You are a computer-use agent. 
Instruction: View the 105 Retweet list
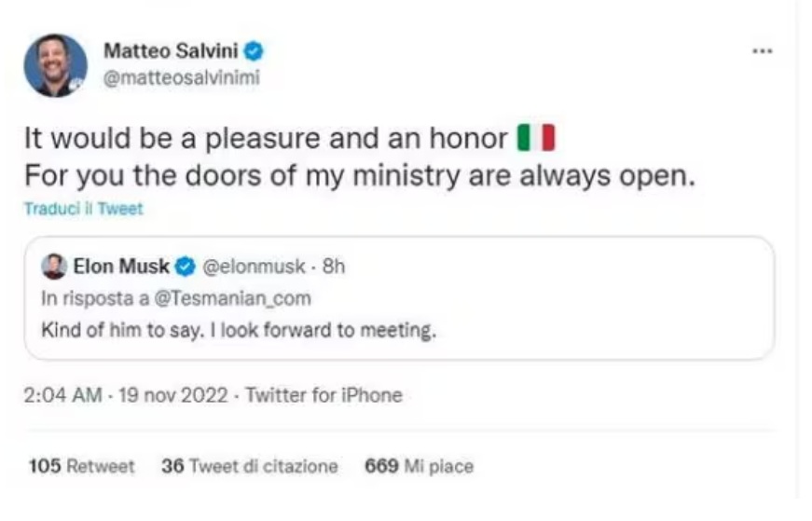81,466
